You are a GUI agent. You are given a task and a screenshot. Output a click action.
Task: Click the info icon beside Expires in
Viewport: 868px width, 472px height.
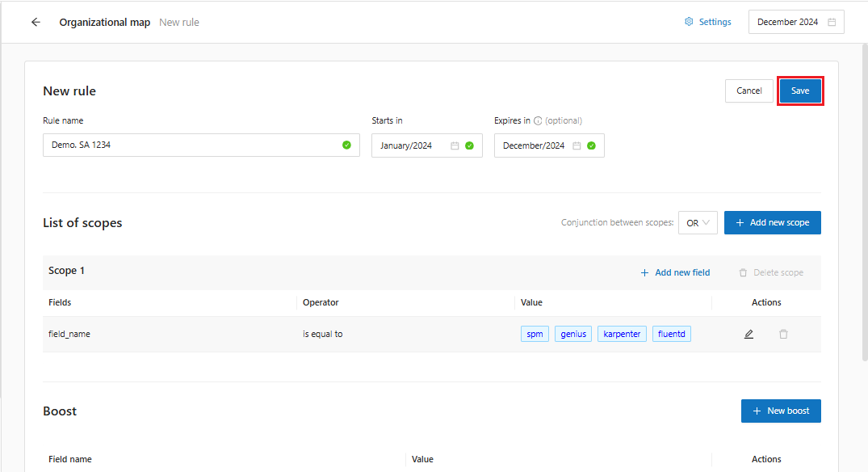[x=538, y=121]
